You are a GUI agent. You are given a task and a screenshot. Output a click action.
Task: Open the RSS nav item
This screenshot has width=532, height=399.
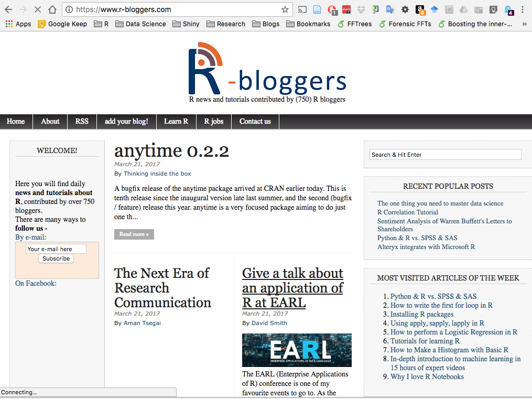(x=82, y=122)
